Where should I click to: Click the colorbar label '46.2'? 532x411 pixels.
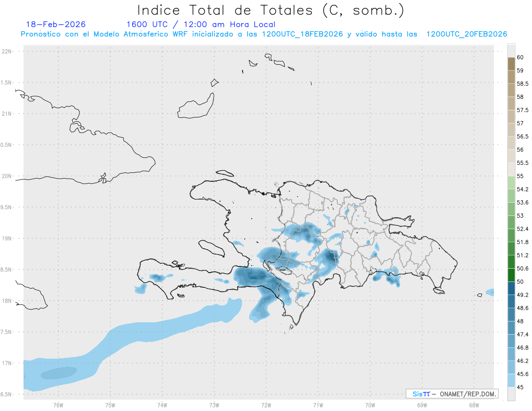coord(522,360)
